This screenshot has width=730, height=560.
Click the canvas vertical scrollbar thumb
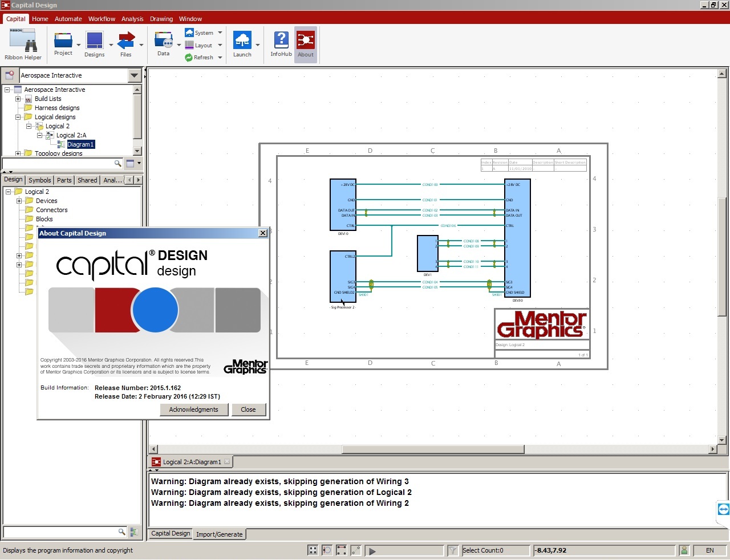tap(722, 257)
